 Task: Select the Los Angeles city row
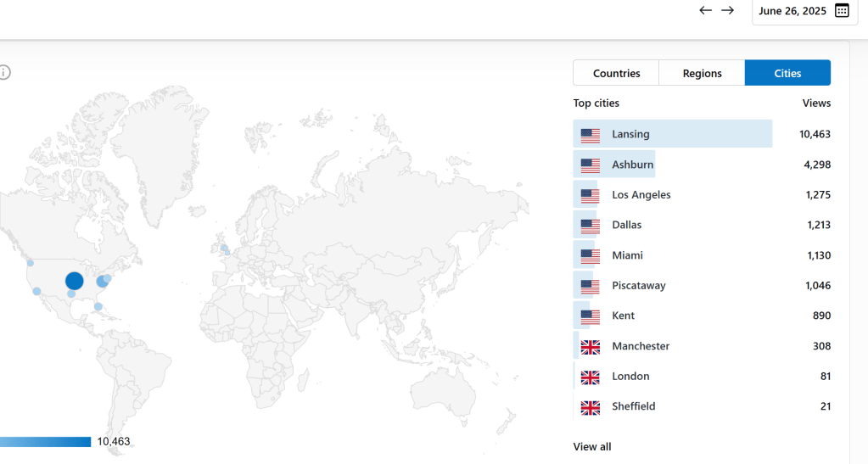[x=641, y=195]
